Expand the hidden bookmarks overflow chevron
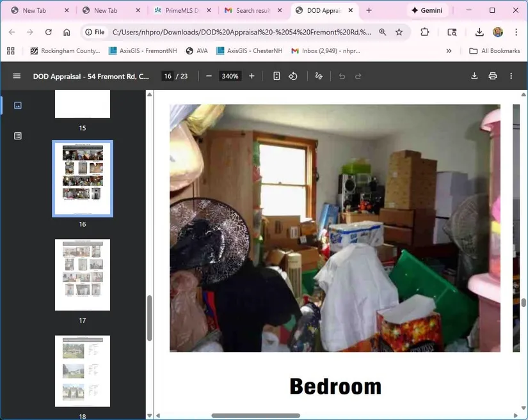Viewport: 528px width, 420px height. pos(449,51)
